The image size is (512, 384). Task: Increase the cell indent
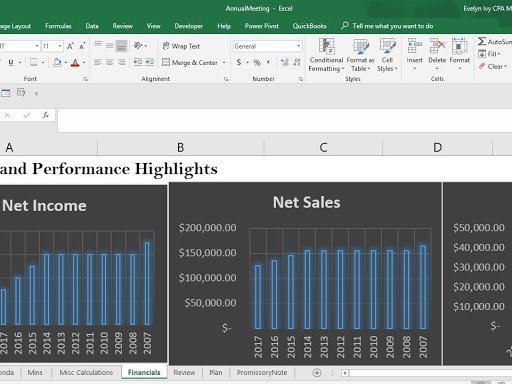pos(150,62)
